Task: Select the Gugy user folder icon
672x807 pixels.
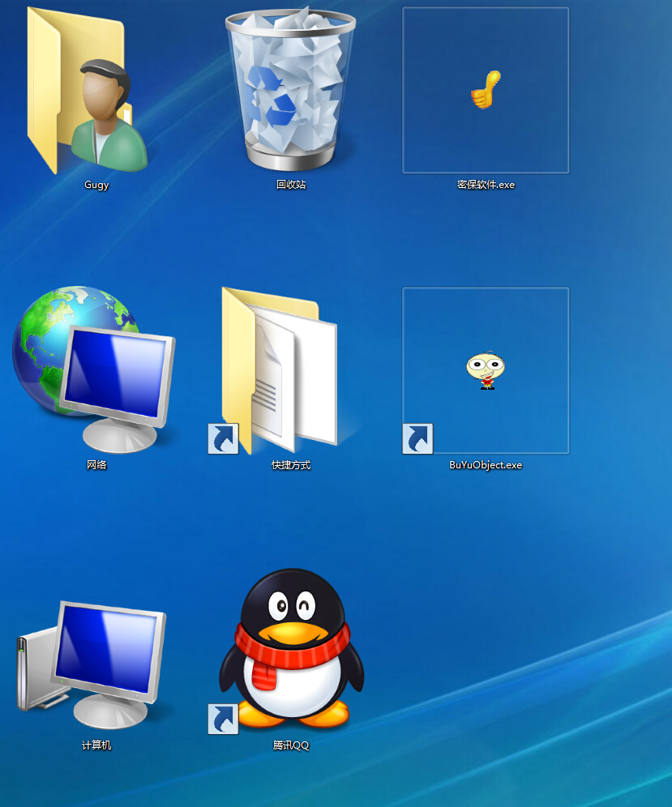Action: (88, 90)
